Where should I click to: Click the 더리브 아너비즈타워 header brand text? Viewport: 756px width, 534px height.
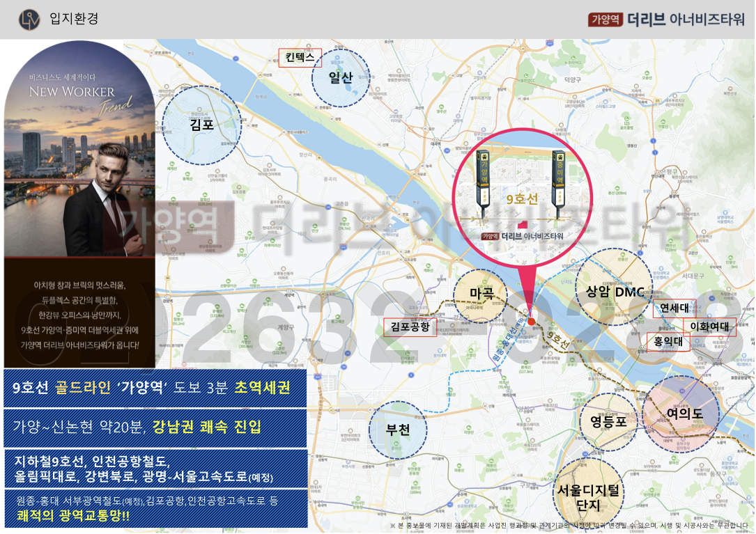(686, 19)
